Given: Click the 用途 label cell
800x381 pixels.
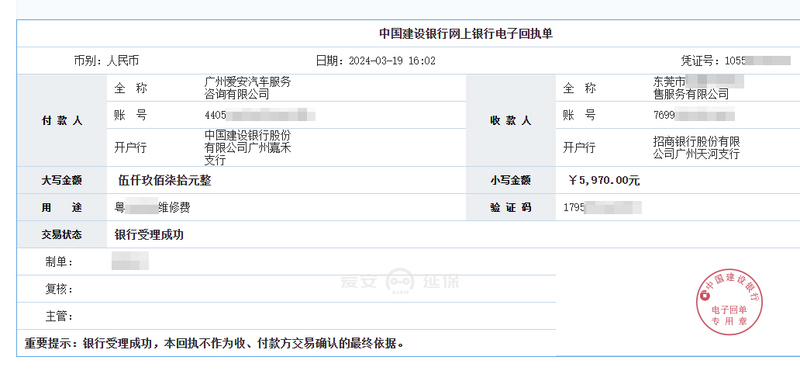Looking at the screenshot, I should pyautogui.click(x=62, y=208).
